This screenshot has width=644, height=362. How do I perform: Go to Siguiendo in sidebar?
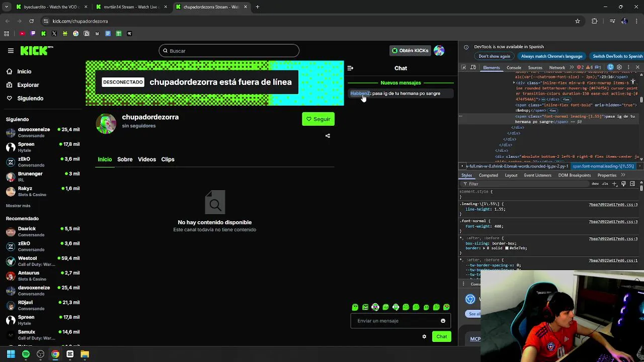click(30, 99)
